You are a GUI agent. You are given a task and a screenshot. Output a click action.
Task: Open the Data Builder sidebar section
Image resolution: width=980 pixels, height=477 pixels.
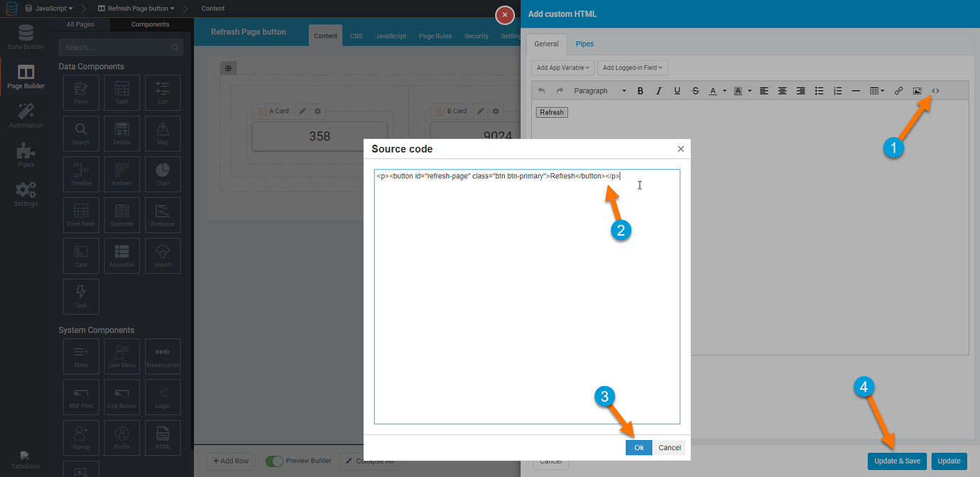point(26,38)
